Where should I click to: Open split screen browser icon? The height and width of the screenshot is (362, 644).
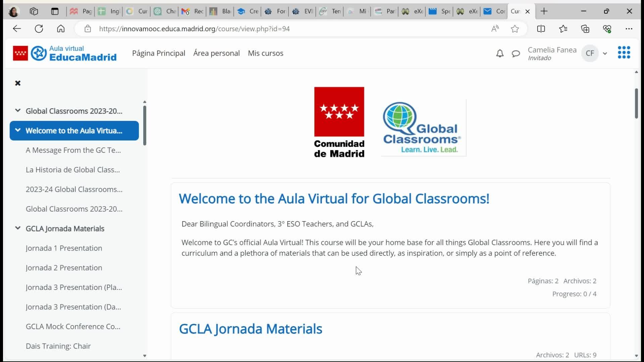(541, 29)
